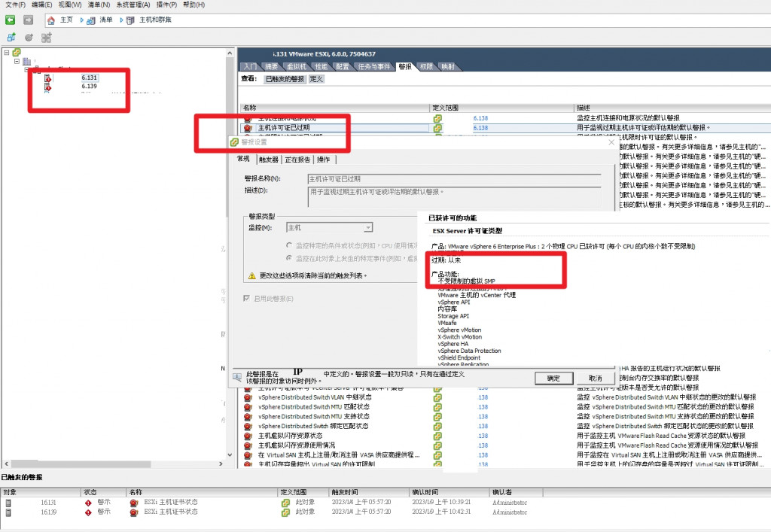Click the 定义 view button
This screenshot has width=771, height=532.
pyautogui.click(x=316, y=79)
